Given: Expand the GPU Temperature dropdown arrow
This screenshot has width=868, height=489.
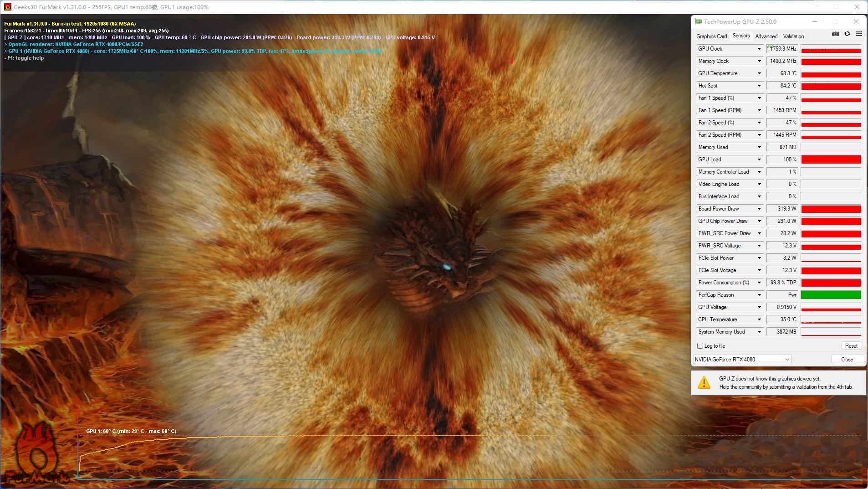Looking at the screenshot, I should 759,73.
